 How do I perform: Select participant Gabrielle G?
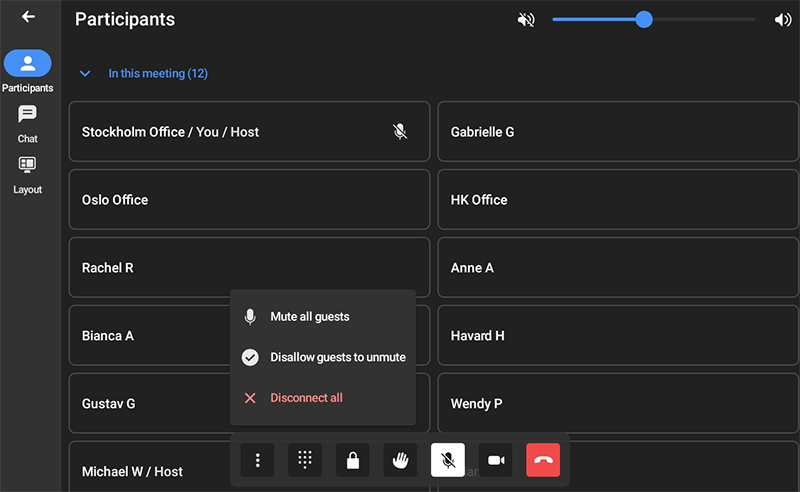click(x=618, y=132)
